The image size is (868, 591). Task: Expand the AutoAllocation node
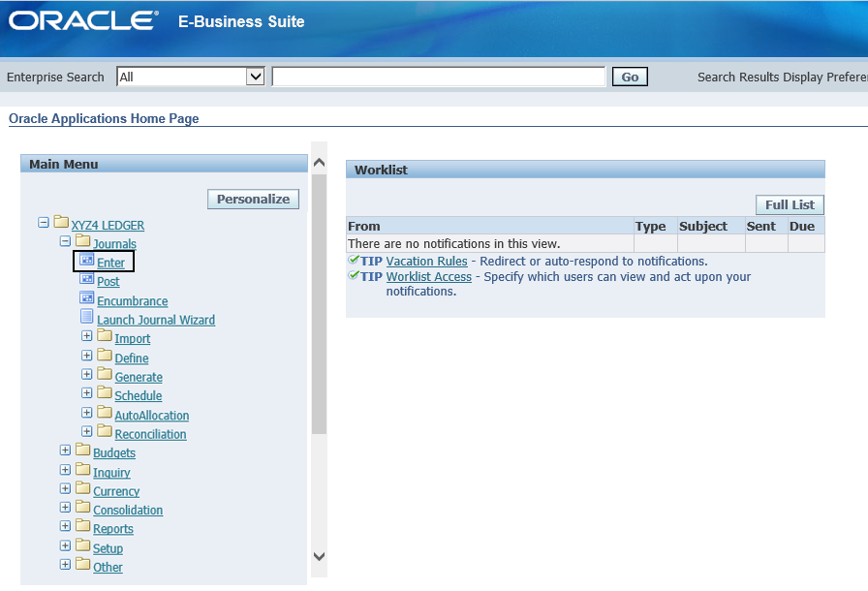87,413
